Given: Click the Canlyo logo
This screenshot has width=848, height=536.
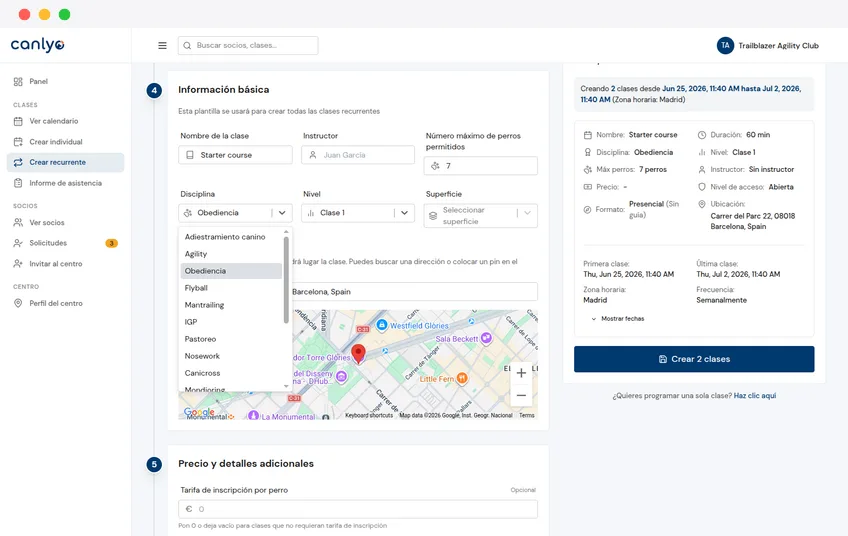Looking at the screenshot, I should 37,45.
